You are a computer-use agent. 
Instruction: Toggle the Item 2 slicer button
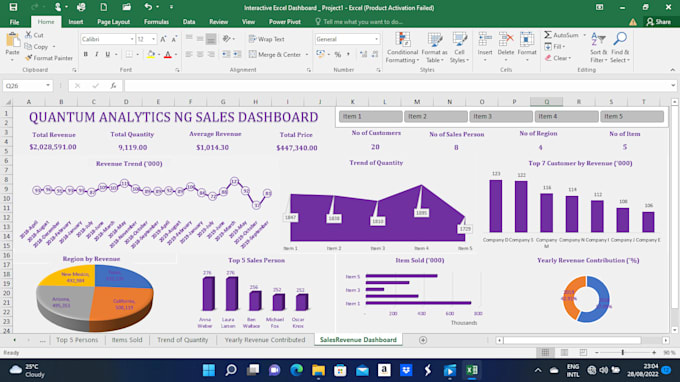point(435,116)
